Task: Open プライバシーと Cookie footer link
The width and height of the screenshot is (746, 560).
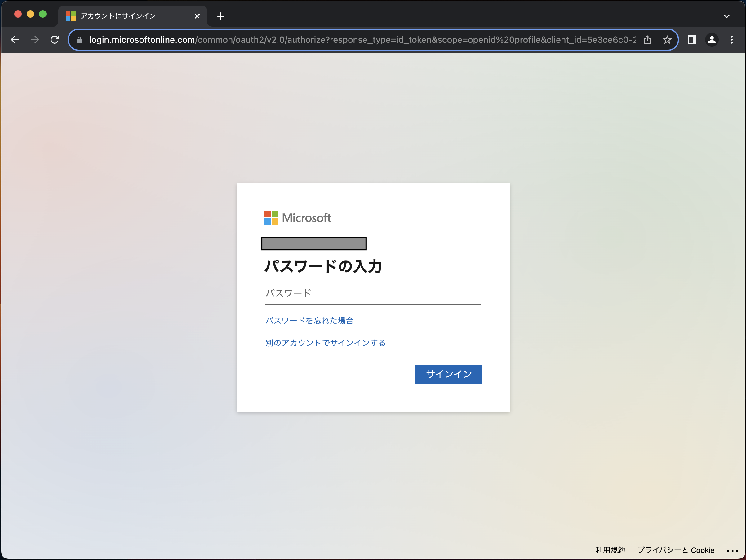Action: tap(676, 550)
